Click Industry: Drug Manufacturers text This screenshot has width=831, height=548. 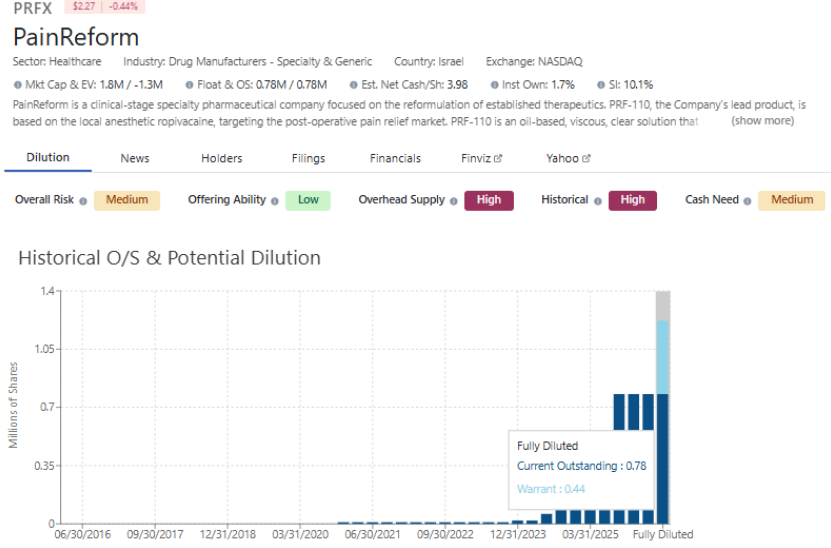247,61
